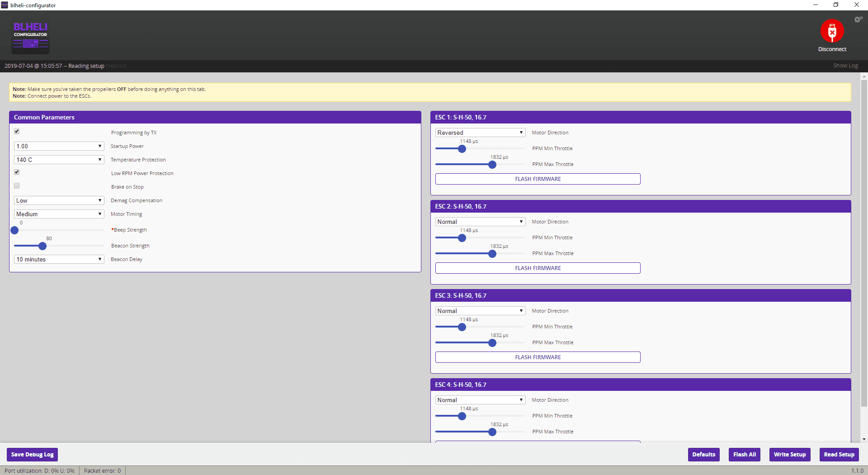
Task: Click the Save Debug Log button
Action: [x=33, y=455]
